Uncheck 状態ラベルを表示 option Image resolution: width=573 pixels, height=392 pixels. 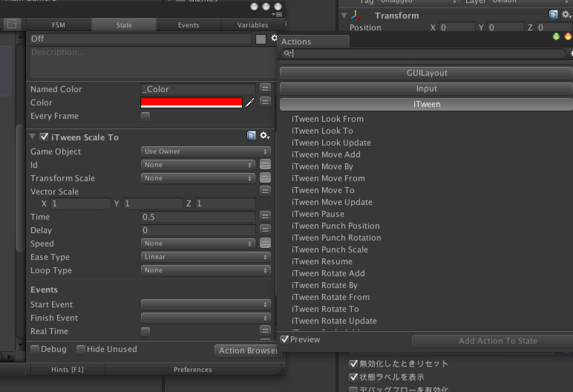point(354,377)
